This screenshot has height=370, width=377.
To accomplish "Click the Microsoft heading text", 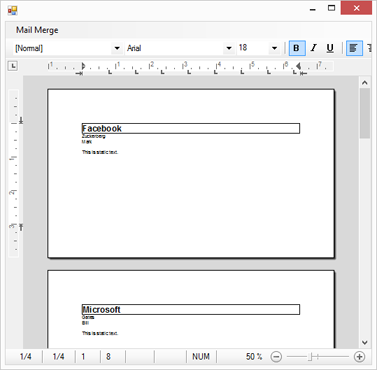I will pos(102,309).
